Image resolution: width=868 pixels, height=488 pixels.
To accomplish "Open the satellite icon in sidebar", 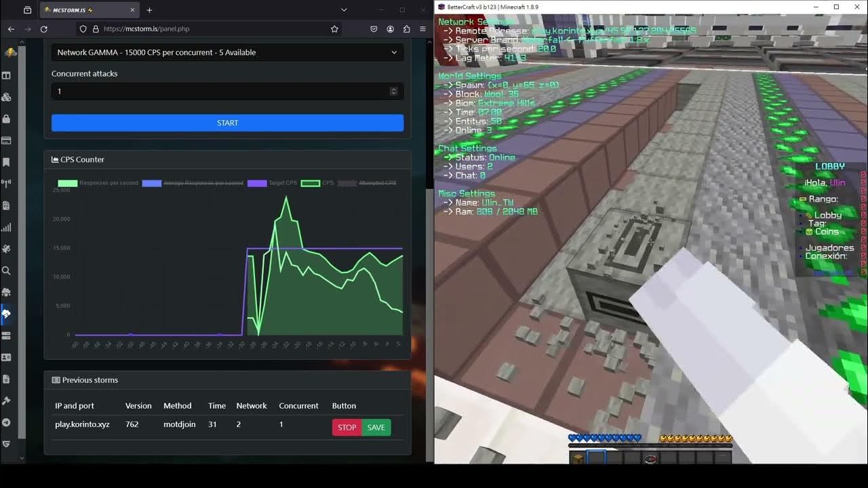I will (x=6, y=249).
